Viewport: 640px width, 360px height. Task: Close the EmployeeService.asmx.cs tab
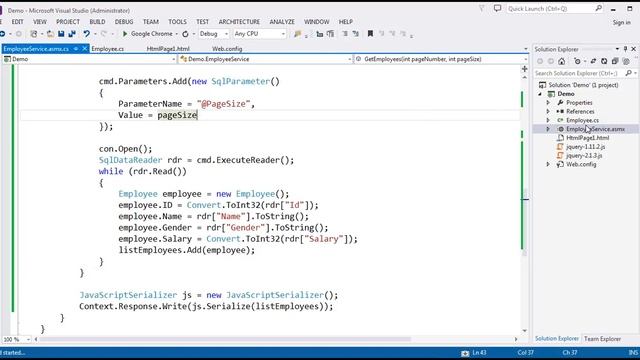84,49
